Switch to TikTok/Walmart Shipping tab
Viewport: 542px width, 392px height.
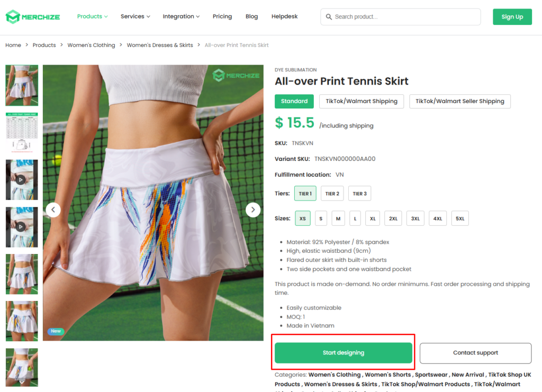click(x=362, y=101)
